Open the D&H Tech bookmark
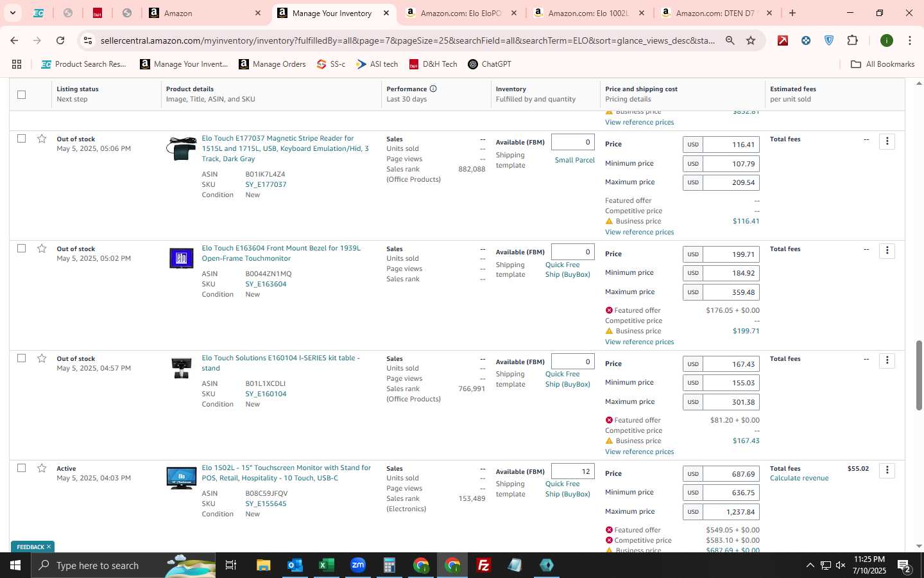The image size is (924, 578). [x=433, y=64]
